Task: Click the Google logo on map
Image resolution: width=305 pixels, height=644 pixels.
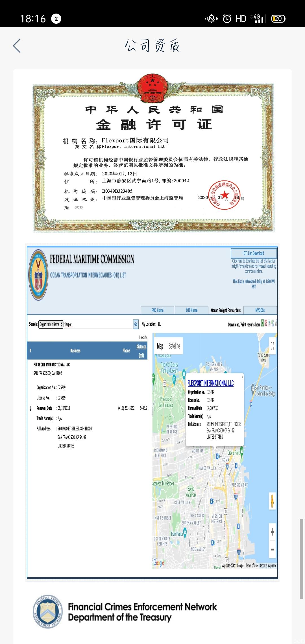Action: click(x=158, y=563)
